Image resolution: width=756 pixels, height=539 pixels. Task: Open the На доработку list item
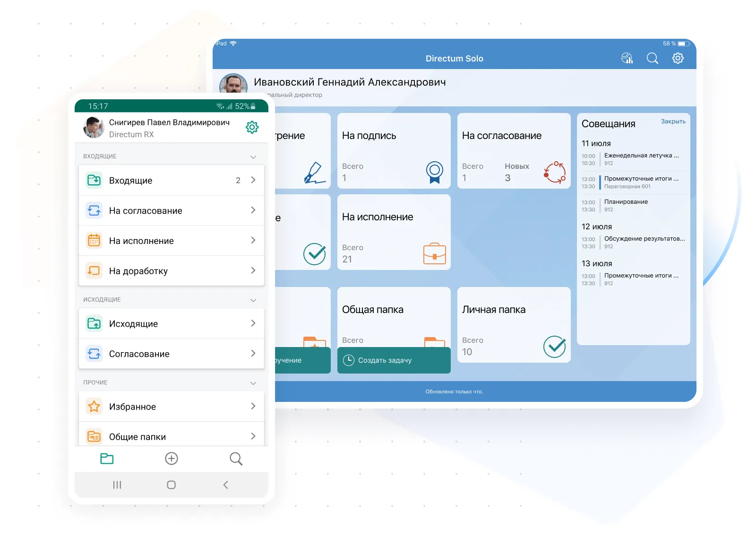tap(171, 271)
